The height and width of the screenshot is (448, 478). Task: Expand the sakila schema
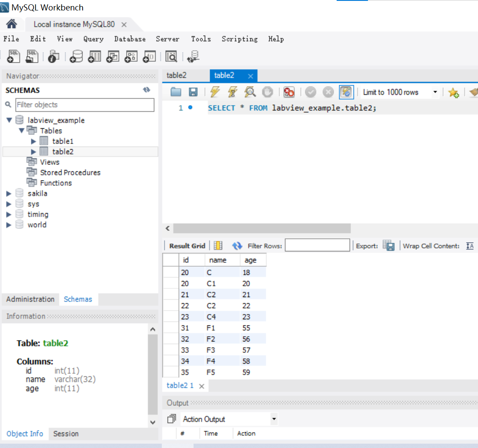9,193
